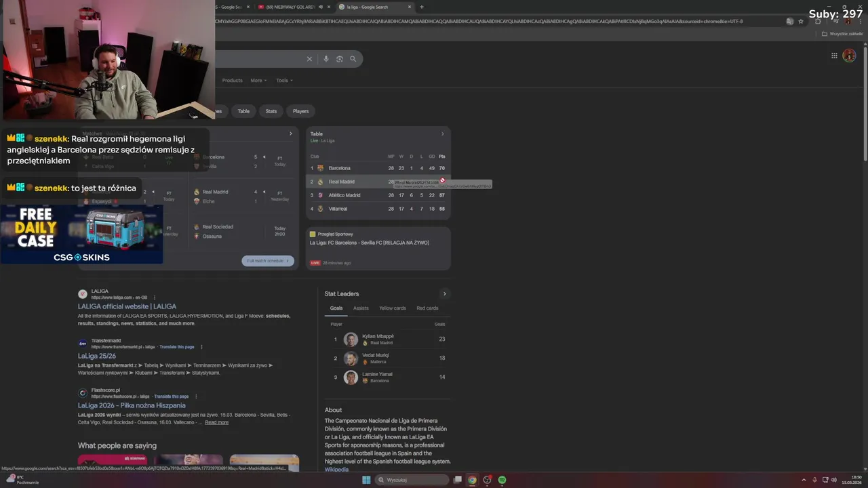Select the Yellow cards stat tab
Image resolution: width=868 pixels, height=488 pixels.
pyautogui.click(x=393, y=308)
